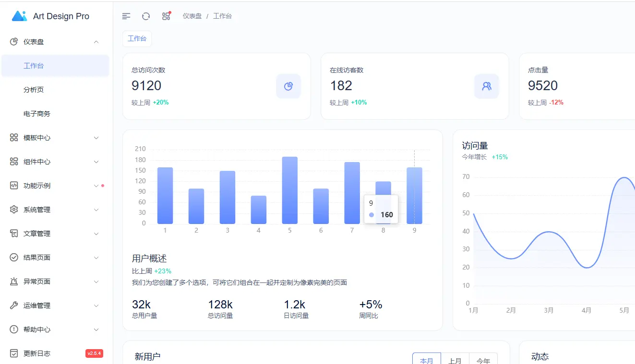Toggle sidebar collapse with hamburger icon
The height and width of the screenshot is (364, 635).
[x=126, y=16]
